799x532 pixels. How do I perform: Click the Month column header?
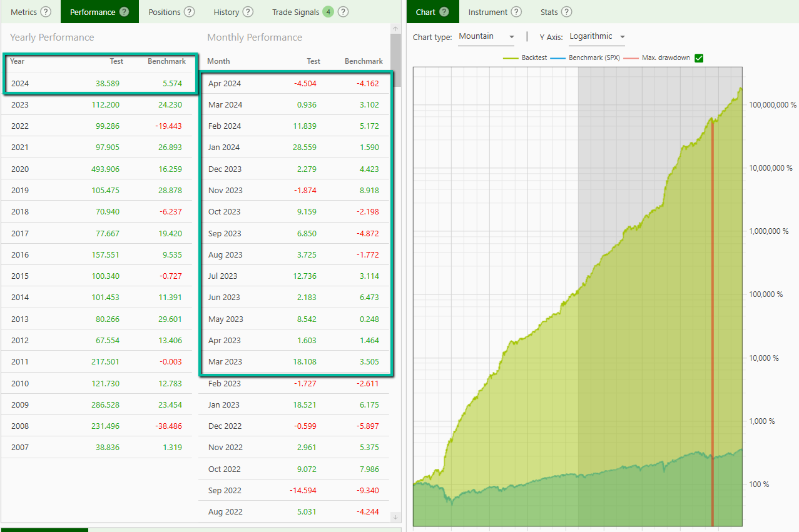click(218, 61)
